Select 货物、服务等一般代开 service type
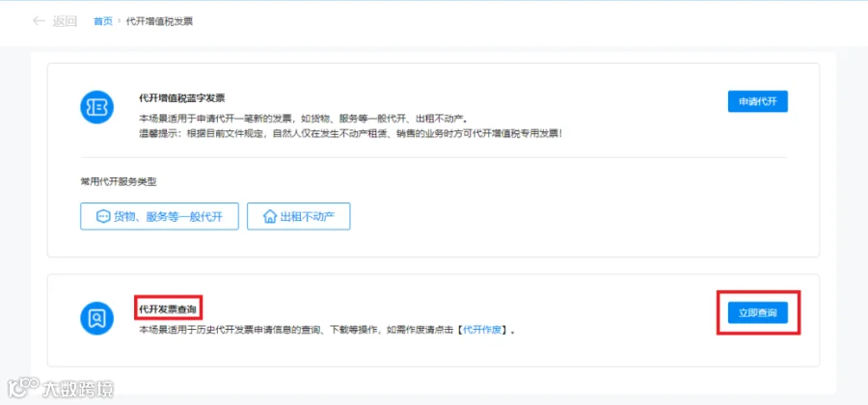The image size is (868, 405). click(x=159, y=216)
